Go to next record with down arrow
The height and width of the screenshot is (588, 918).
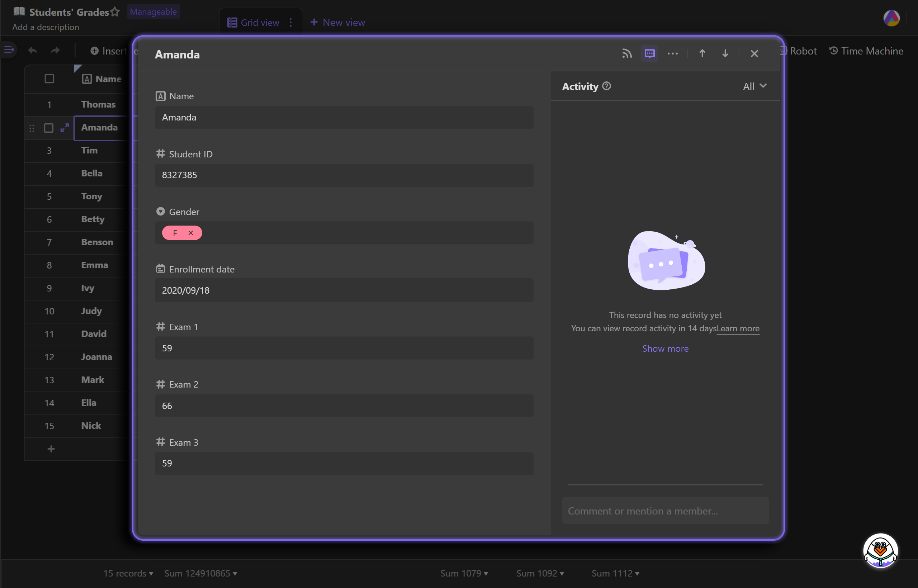point(725,53)
